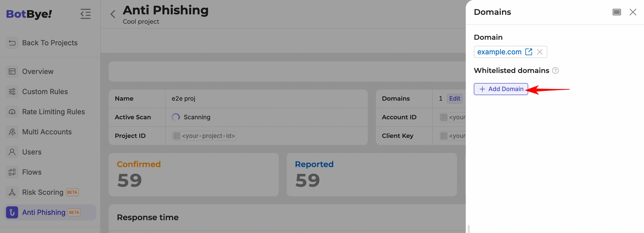Click the Back To Projects icon
Image resolution: width=644 pixels, height=233 pixels.
(12, 43)
